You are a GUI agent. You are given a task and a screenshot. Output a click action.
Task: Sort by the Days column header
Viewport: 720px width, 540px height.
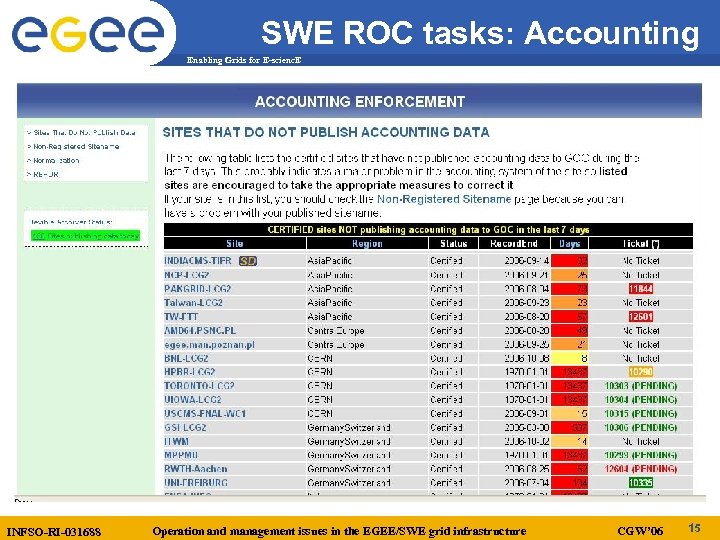[x=569, y=243]
